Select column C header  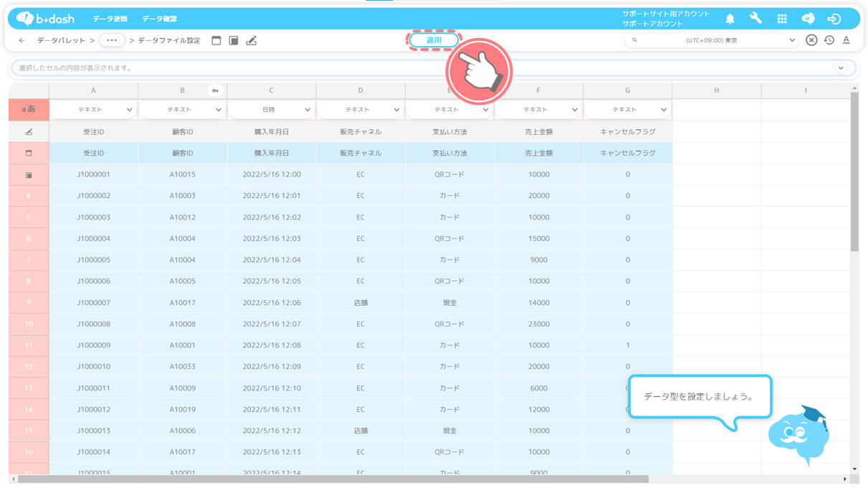point(271,90)
